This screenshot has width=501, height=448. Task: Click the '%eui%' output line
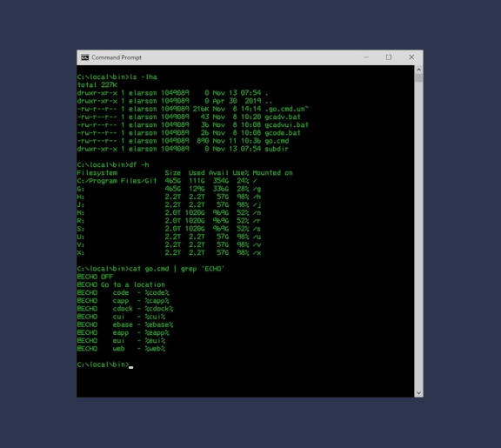pyautogui.click(x=121, y=341)
